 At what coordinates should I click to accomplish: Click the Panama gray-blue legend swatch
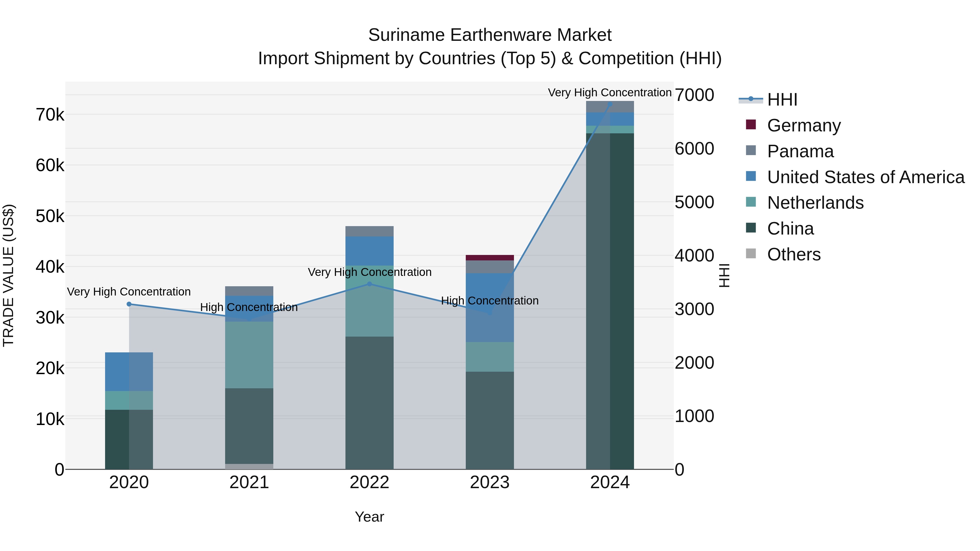pos(751,150)
